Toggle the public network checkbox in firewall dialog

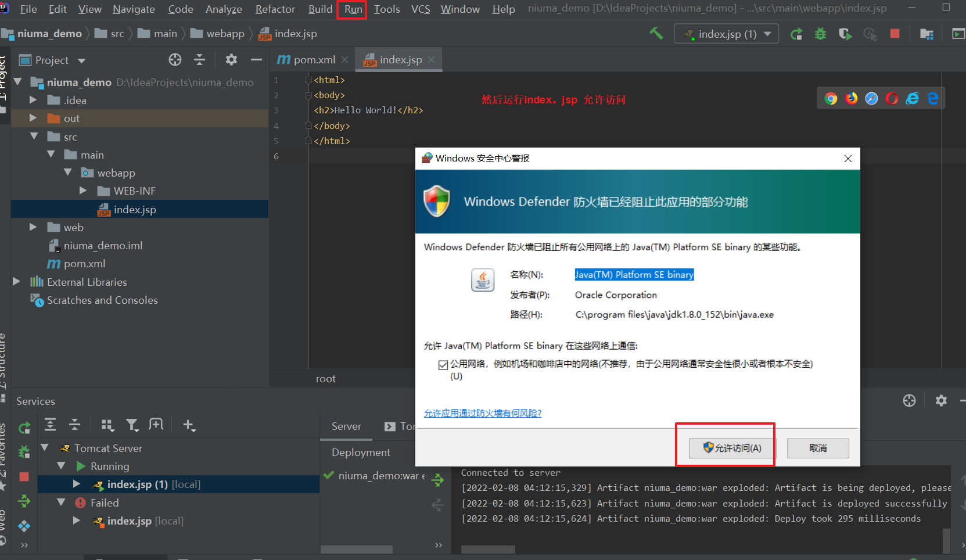[443, 365]
